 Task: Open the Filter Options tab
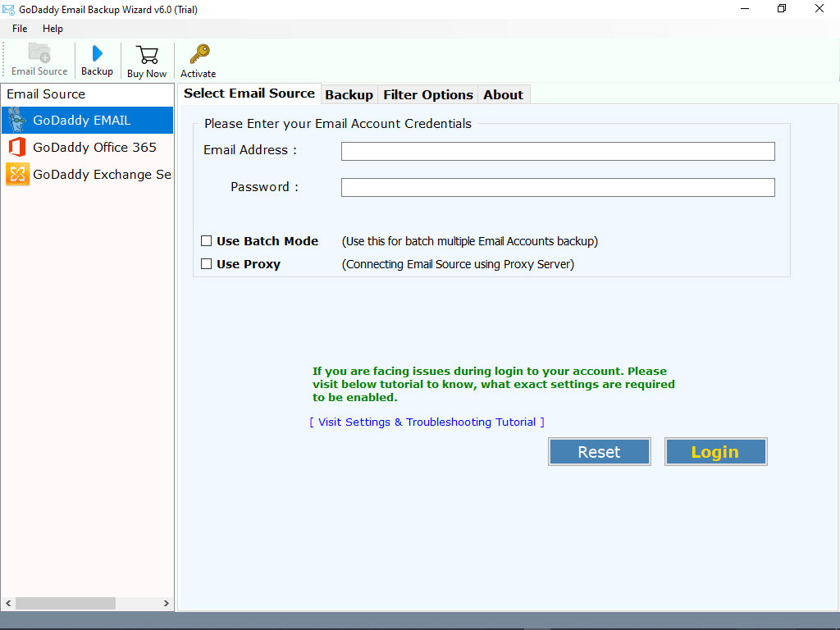click(x=428, y=95)
